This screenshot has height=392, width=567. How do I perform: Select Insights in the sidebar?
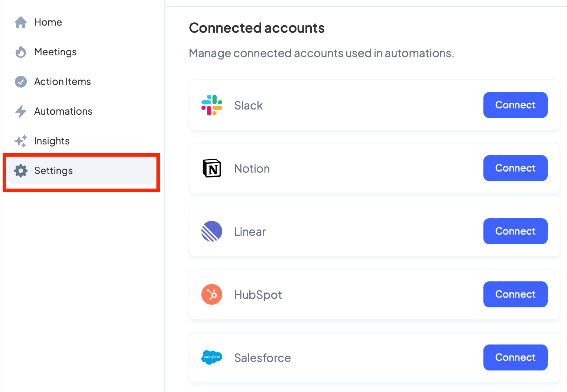pyautogui.click(x=52, y=141)
